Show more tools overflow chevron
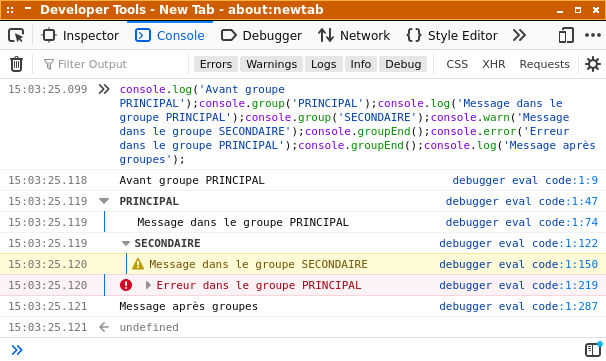606x361 pixels. (x=519, y=36)
